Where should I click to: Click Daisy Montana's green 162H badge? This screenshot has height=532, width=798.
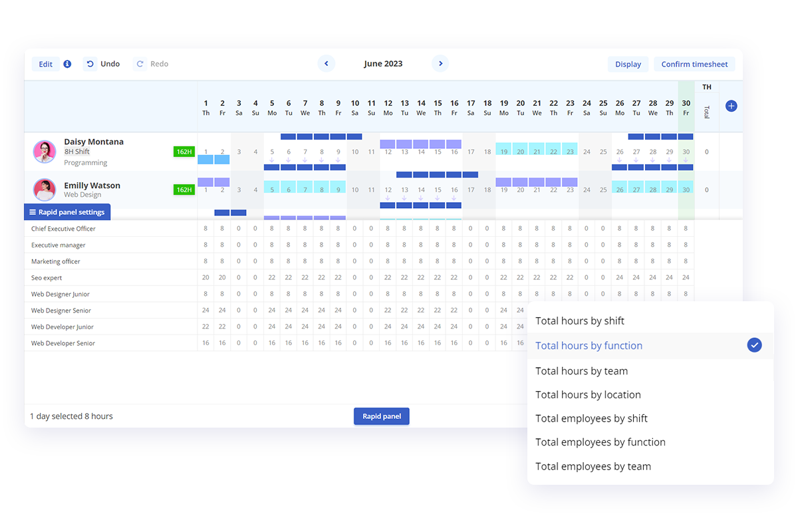pyautogui.click(x=184, y=152)
